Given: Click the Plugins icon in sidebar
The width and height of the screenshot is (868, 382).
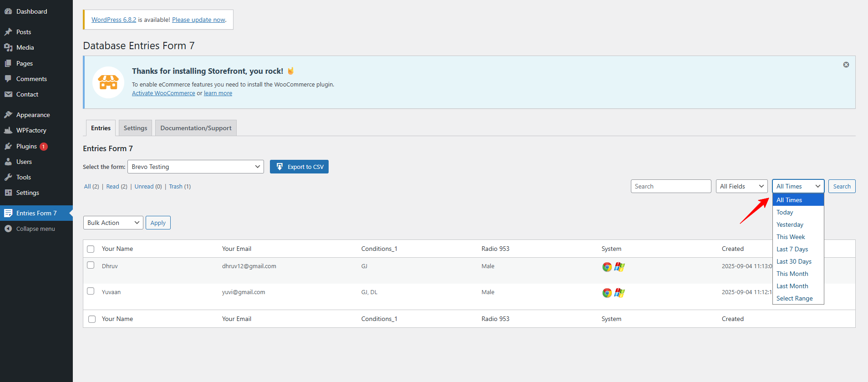Looking at the screenshot, I should pyautogui.click(x=8, y=146).
